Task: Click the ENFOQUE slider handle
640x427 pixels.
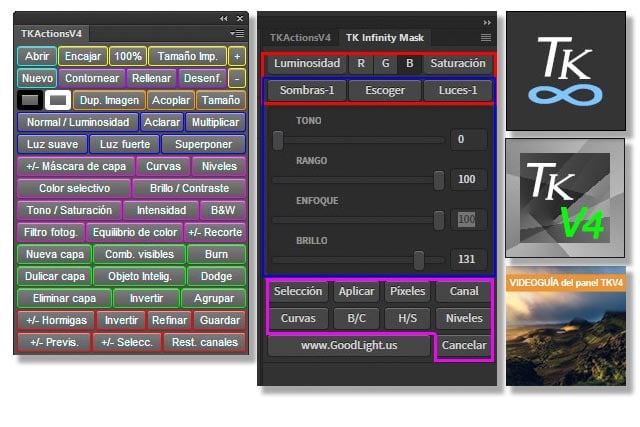Action: (439, 220)
